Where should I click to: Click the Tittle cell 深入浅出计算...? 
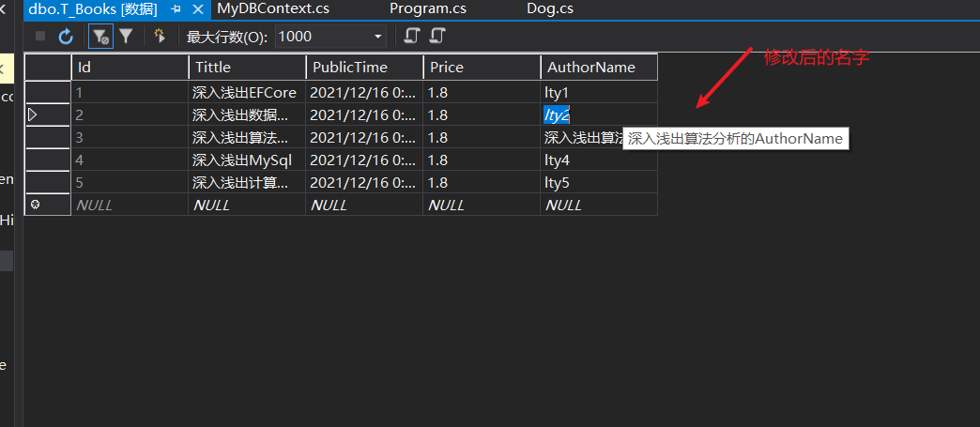tap(247, 183)
